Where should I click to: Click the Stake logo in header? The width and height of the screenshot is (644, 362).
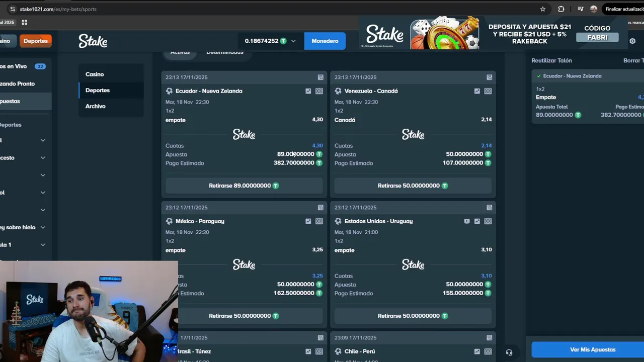coord(93,41)
